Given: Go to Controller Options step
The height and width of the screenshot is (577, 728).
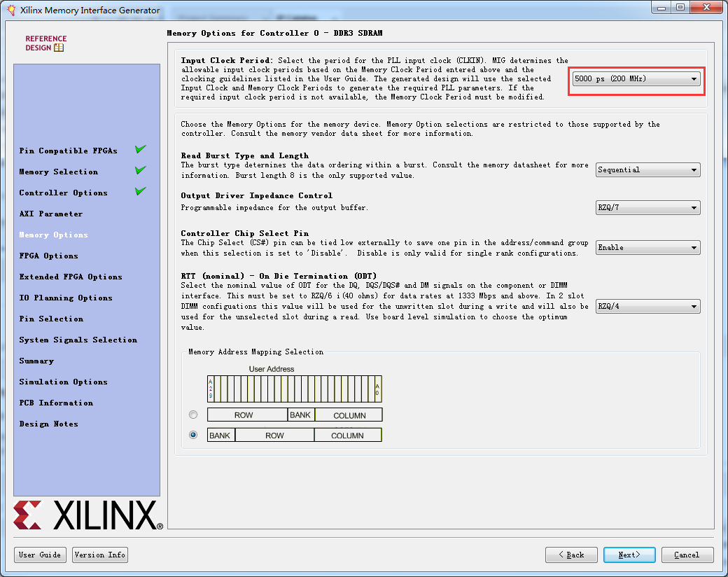Looking at the screenshot, I should coord(63,193).
